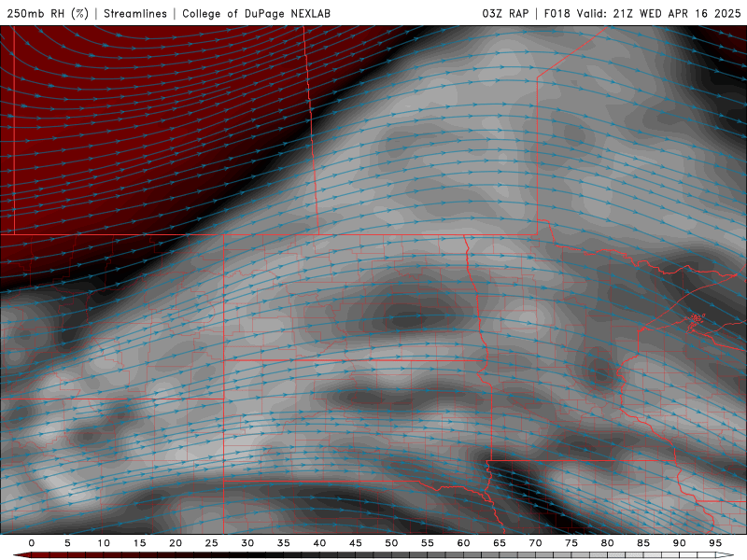This screenshot has width=747, height=560.
Task: Click the 'WED APR 16 2025' date text
Action: [x=690, y=13]
